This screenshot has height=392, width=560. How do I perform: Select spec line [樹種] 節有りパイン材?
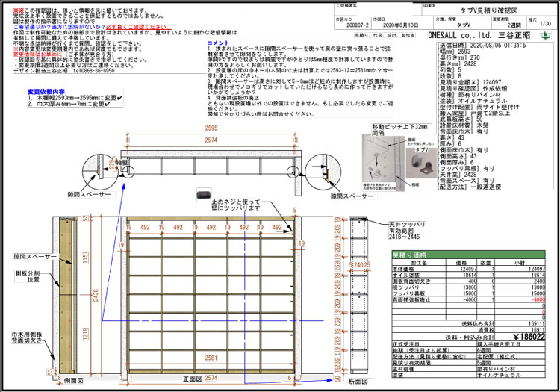(470, 95)
